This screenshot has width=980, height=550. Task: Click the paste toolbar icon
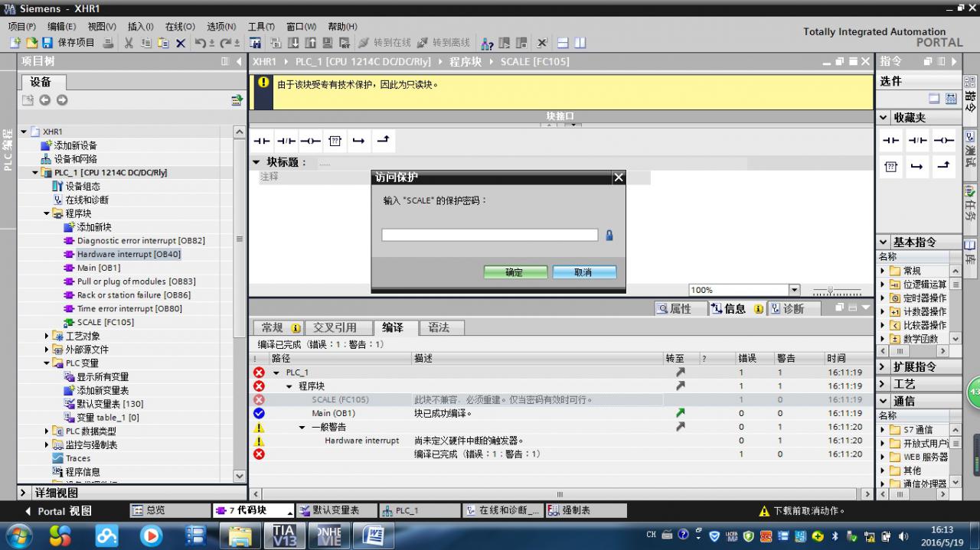point(163,44)
